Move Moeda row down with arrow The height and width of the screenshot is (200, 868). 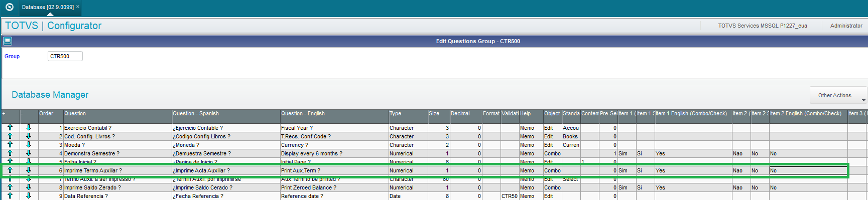point(29,145)
